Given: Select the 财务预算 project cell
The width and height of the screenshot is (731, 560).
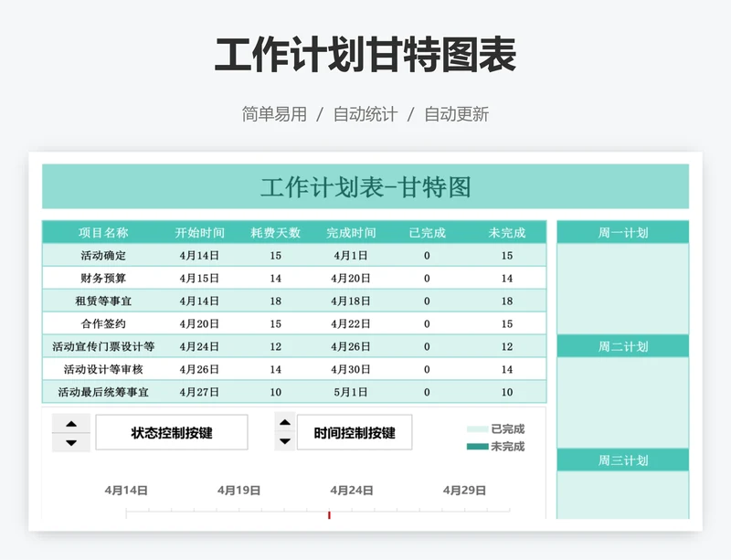Looking at the screenshot, I should (103, 278).
